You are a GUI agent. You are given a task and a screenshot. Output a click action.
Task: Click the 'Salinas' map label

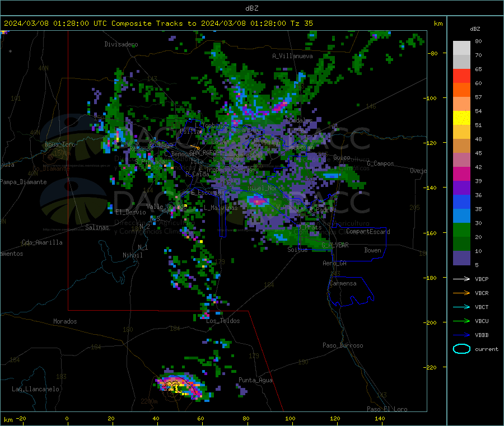tap(97, 227)
